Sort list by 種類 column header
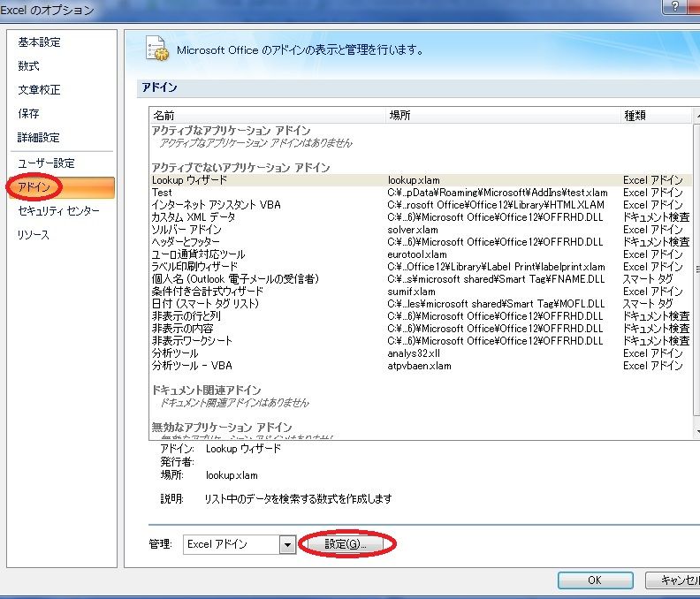The height and width of the screenshot is (599, 700). point(656,116)
